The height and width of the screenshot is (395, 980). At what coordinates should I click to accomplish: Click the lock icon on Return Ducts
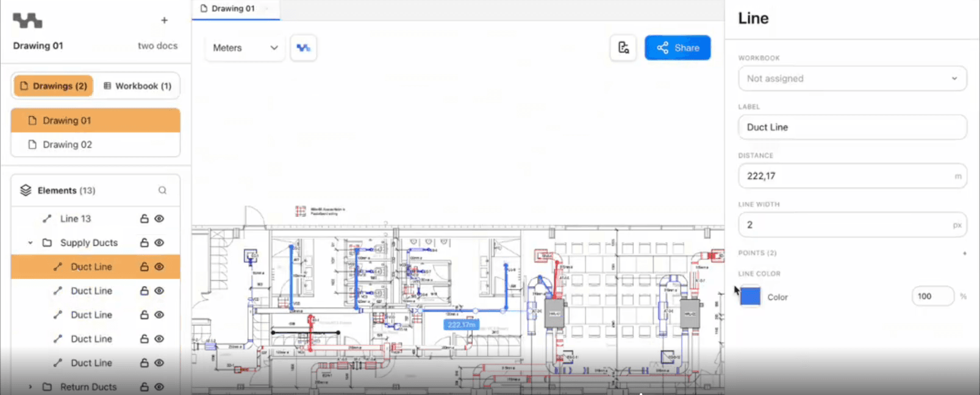click(145, 386)
